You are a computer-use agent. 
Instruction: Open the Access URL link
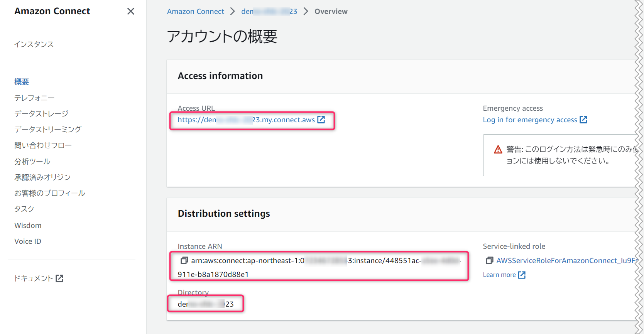[x=246, y=120]
